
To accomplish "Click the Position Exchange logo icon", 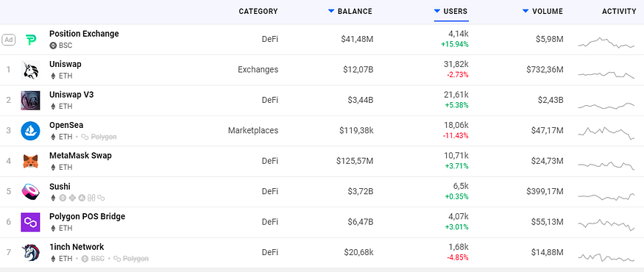I will pyautogui.click(x=30, y=40).
